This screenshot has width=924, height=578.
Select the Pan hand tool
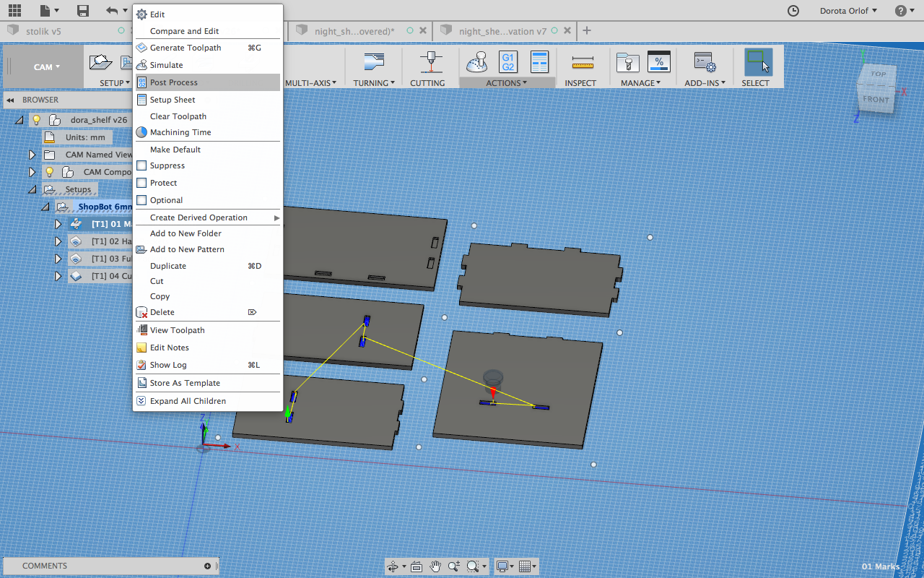click(435, 566)
